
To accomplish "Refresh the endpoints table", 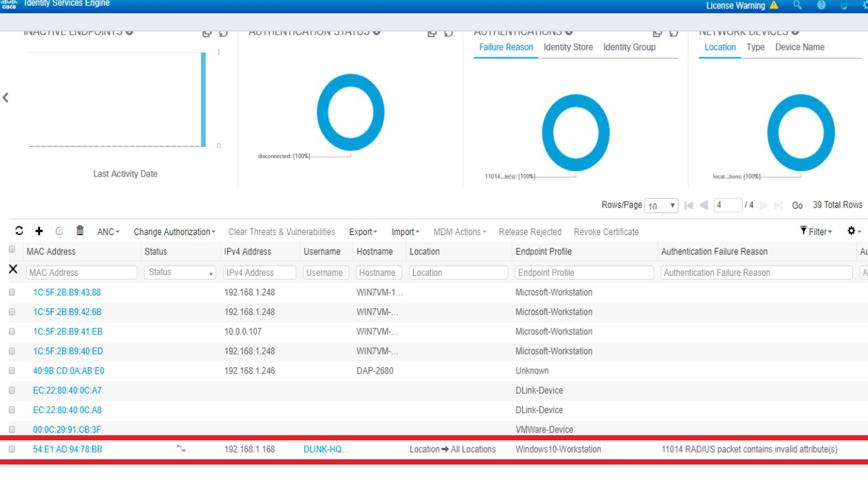I will (x=19, y=231).
